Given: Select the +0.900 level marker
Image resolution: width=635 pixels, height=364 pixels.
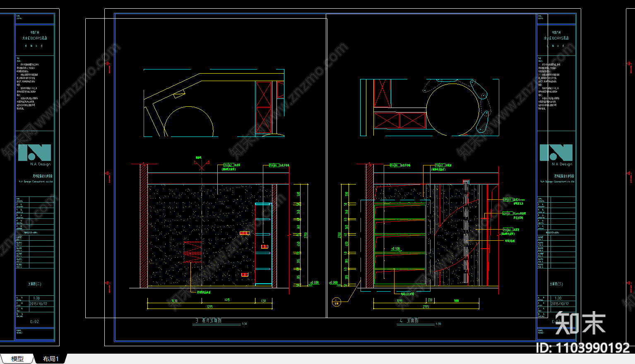Looking at the screenshot, I should tap(396, 249).
